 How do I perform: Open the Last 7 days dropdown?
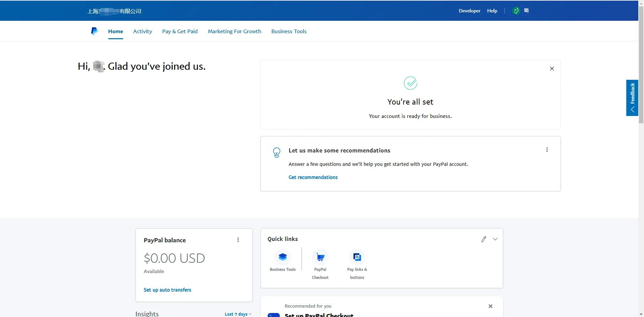pos(238,314)
